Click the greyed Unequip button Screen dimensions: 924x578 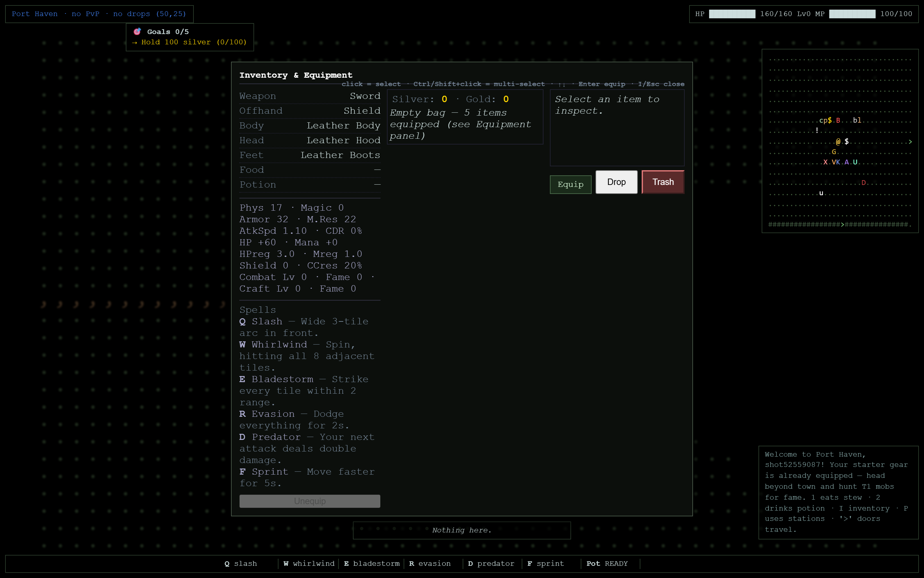pyautogui.click(x=310, y=501)
